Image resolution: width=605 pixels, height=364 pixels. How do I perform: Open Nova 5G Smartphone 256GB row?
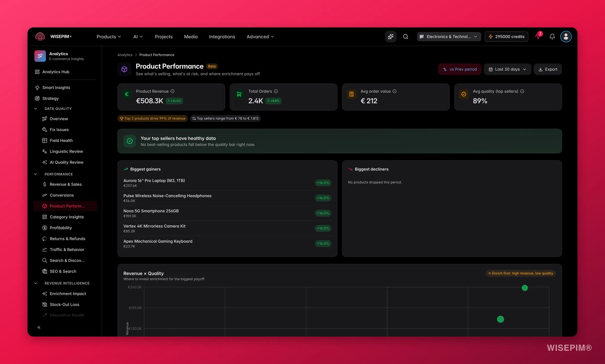coord(227,213)
